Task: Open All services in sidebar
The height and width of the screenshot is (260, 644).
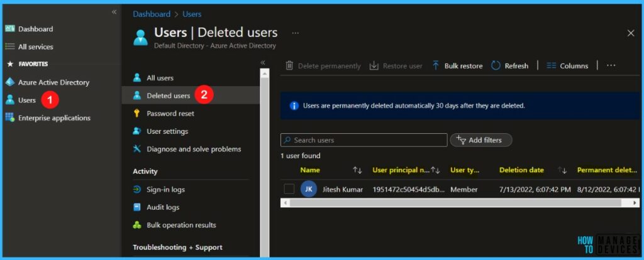Action: [35, 46]
